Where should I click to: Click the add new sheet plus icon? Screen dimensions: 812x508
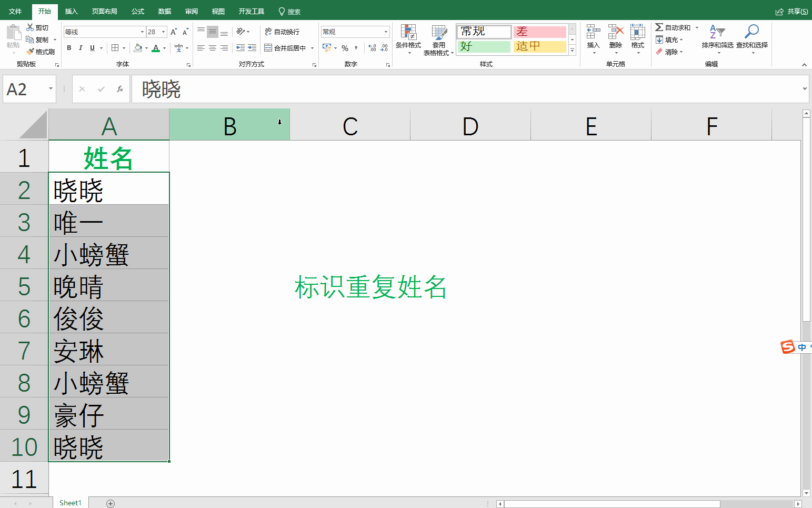pyautogui.click(x=111, y=504)
